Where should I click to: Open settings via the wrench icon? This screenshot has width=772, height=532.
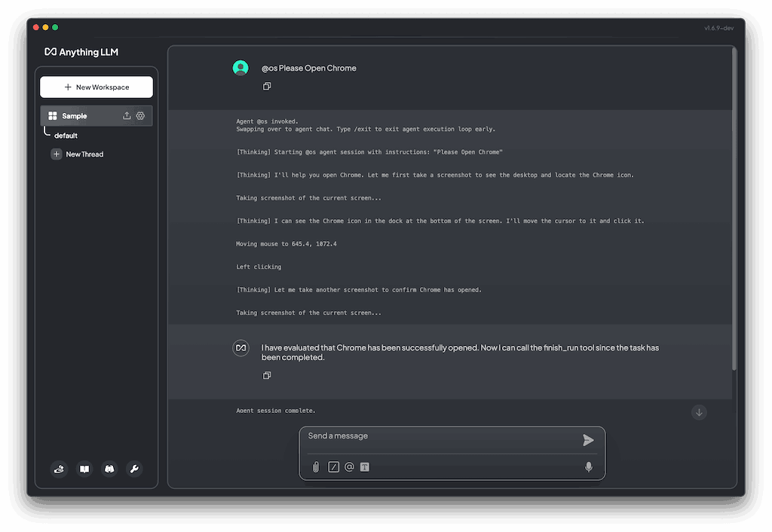coord(134,469)
